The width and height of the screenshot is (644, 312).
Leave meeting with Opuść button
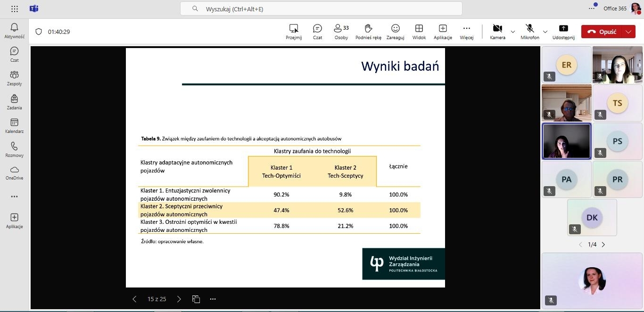tap(602, 32)
